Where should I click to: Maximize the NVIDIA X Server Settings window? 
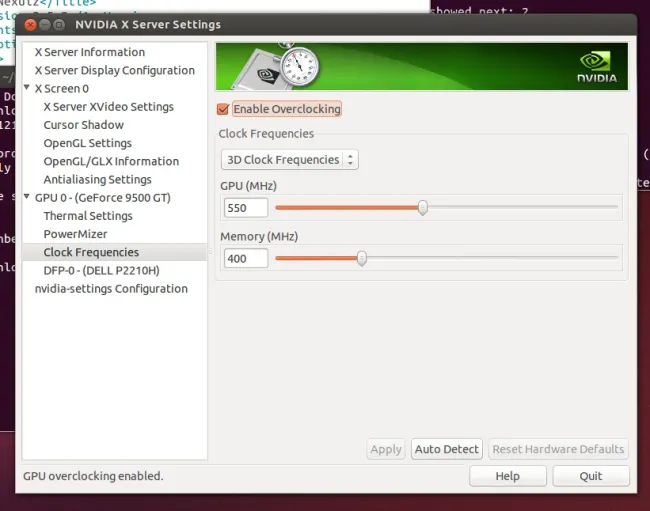point(59,25)
